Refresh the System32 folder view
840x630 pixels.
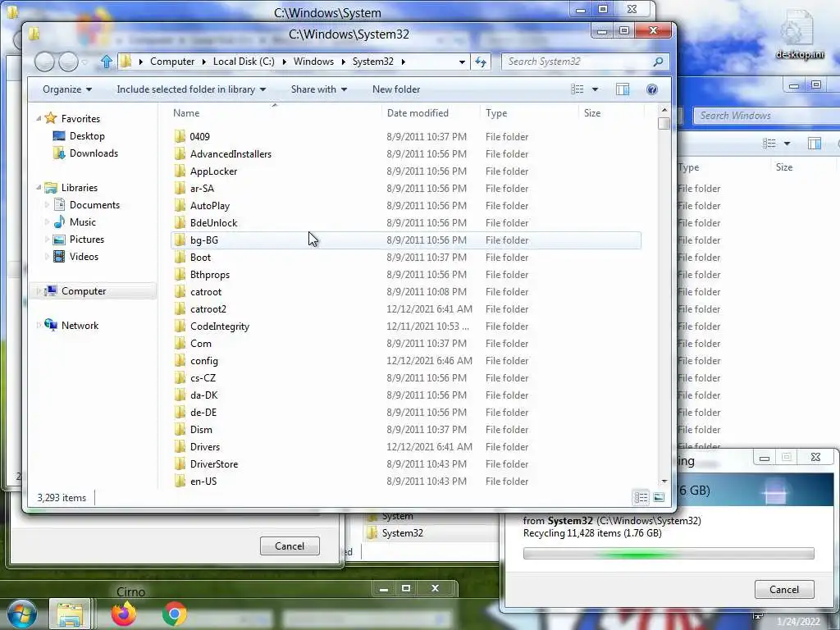coord(481,62)
